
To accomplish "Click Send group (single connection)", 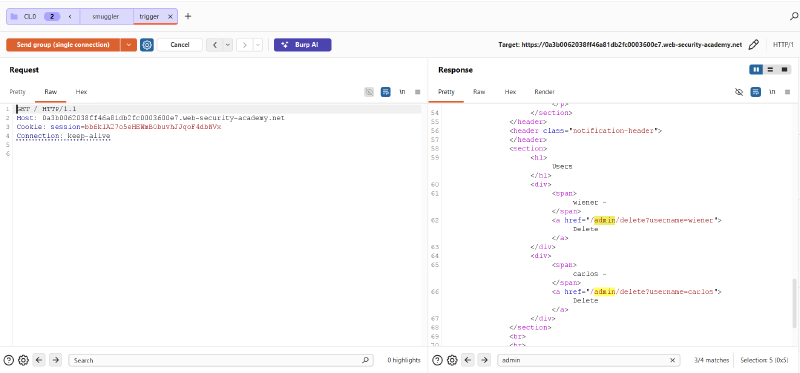I will click(x=63, y=45).
